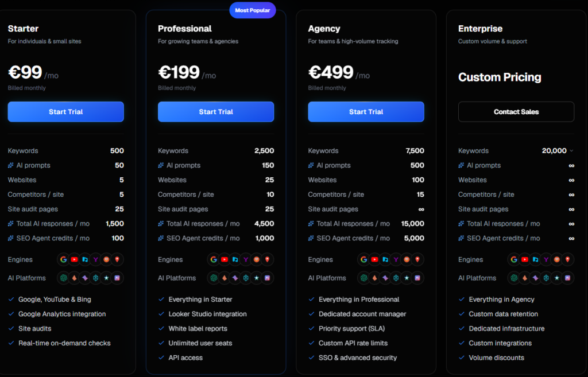The width and height of the screenshot is (588, 377).
Task: Start the Professional plan trial
Action: coord(216,112)
